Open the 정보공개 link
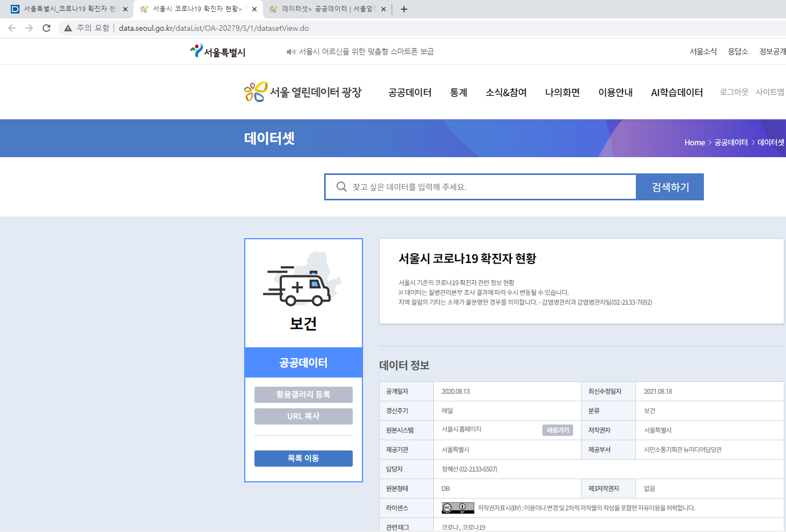The image size is (786, 532). pyautogui.click(x=772, y=51)
